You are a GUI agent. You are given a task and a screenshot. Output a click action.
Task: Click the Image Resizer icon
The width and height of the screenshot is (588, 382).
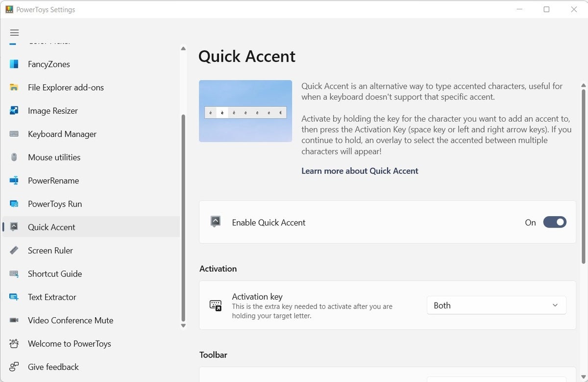click(x=14, y=111)
